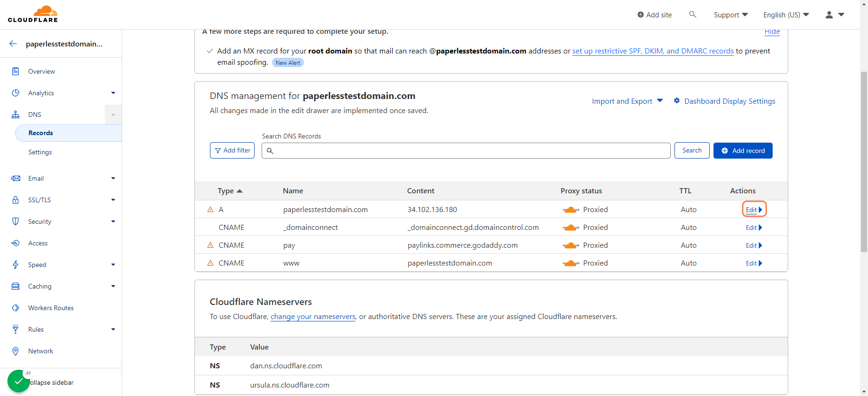This screenshot has height=396, width=868.
Task: Click the Add filter button
Action: 232,150
